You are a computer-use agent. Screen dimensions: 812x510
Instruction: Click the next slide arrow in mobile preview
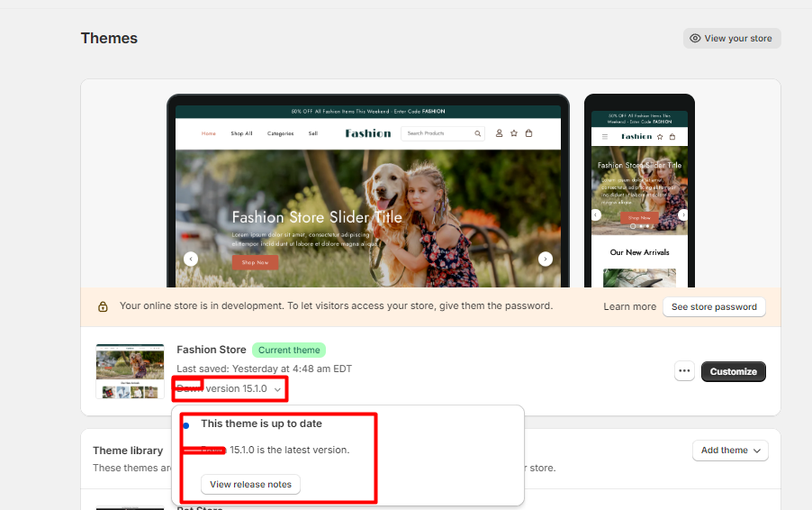[683, 214]
